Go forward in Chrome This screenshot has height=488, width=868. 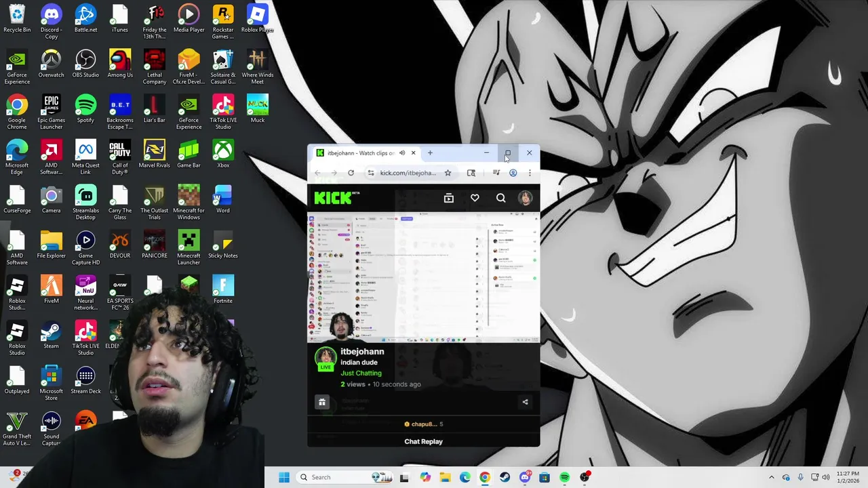(334, 173)
